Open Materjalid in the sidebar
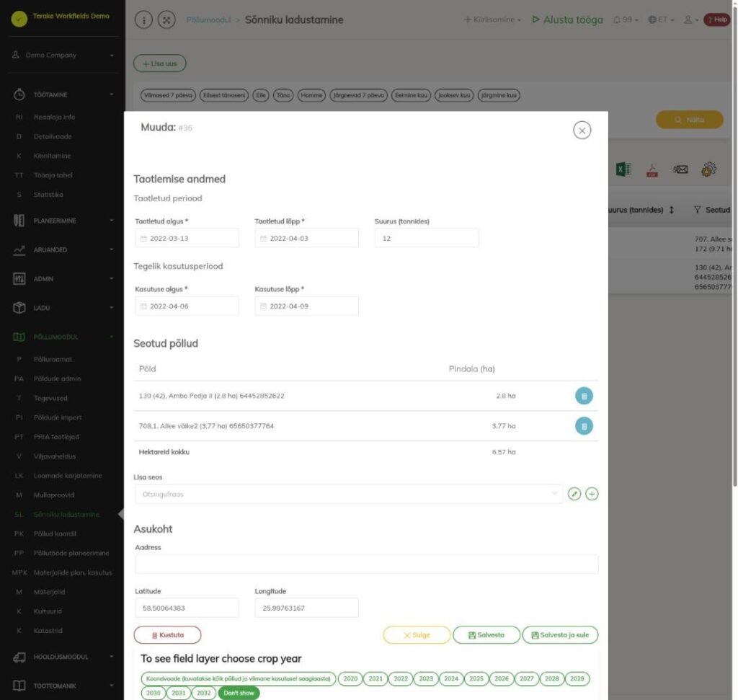The width and height of the screenshot is (738, 700). [x=49, y=592]
